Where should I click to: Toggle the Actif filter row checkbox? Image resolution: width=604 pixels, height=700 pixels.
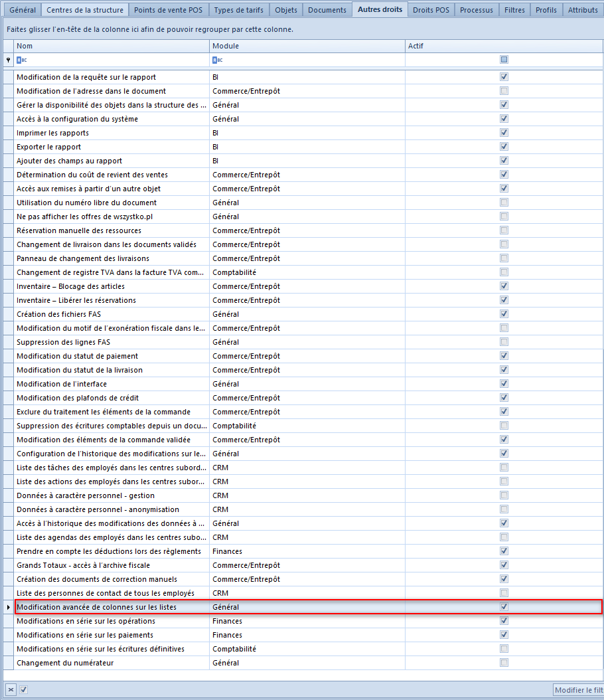click(504, 59)
